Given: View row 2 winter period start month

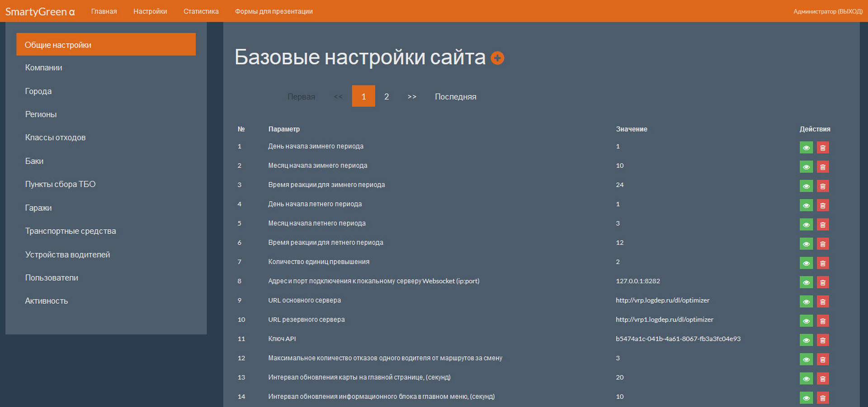Looking at the screenshot, I should tap(806, 167).
